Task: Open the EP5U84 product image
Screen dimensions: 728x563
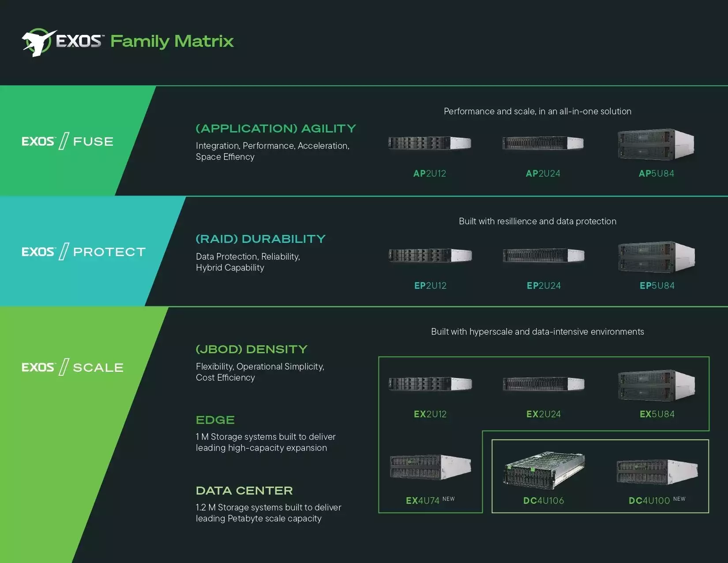Action: pyautogui.click(x=657, y=257)
